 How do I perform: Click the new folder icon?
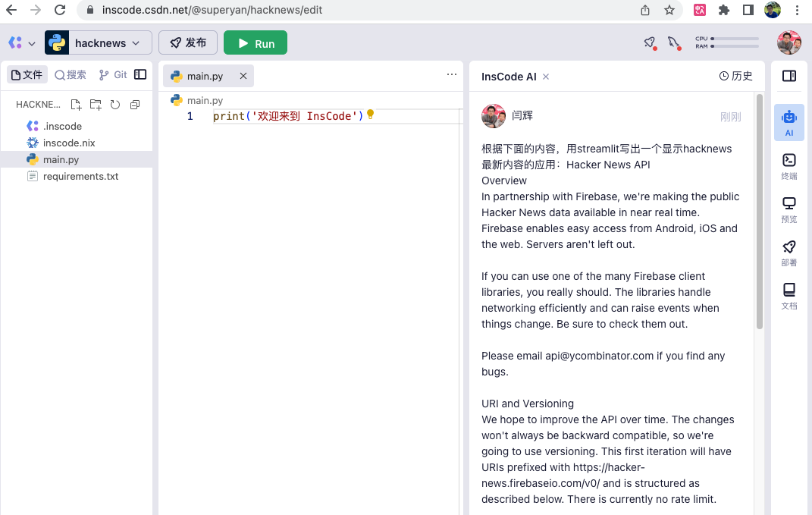coord(96,105)
